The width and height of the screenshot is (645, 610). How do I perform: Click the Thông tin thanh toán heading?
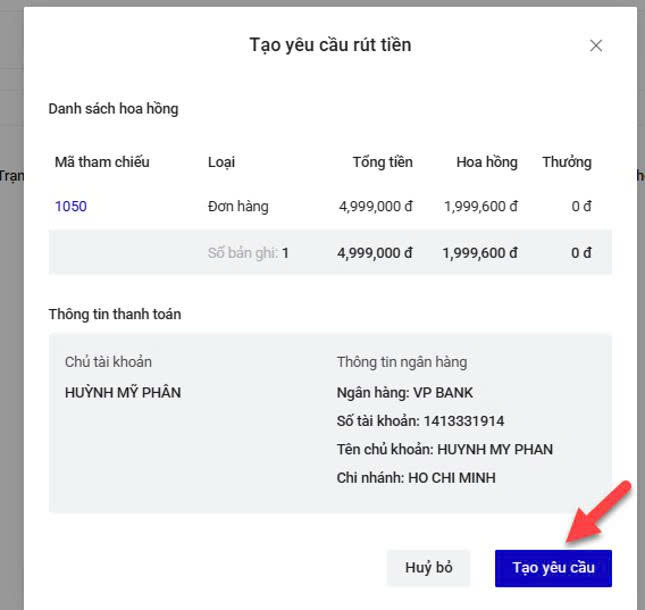coord(115,314)
